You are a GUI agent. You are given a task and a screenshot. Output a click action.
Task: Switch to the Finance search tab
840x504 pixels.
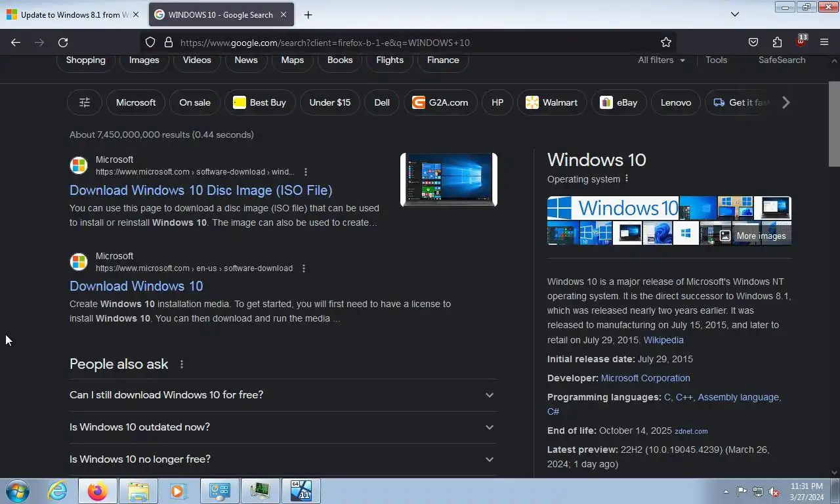point(443,60)
